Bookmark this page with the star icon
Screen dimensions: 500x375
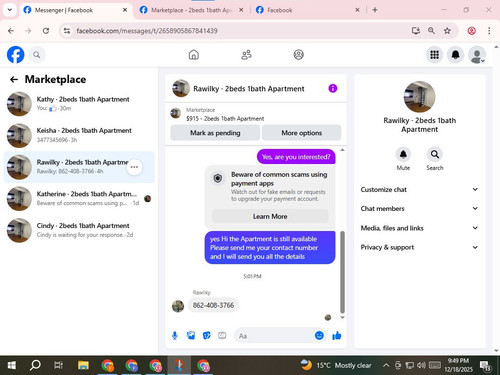(447, 31)
